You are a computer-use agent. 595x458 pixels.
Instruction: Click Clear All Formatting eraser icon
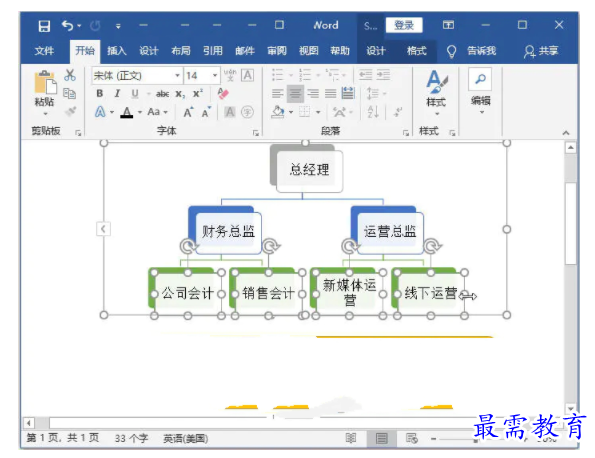tap(223, 93)
